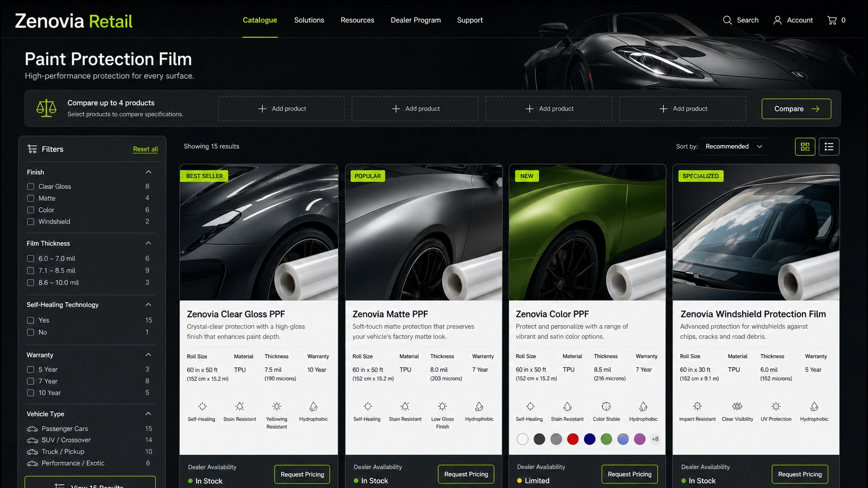
Task: Open the Catalogue tab
Action: click(x=260, y=20)
